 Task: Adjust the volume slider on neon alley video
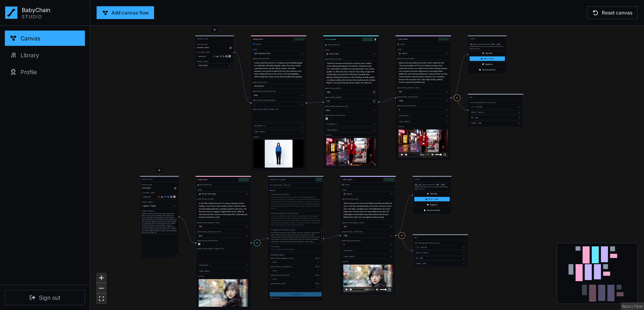439,155
